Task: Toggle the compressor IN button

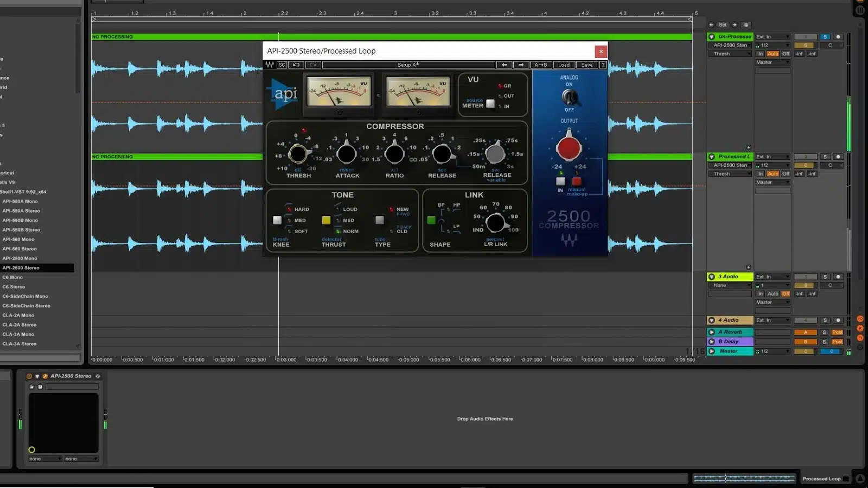Action: [560, 182]
